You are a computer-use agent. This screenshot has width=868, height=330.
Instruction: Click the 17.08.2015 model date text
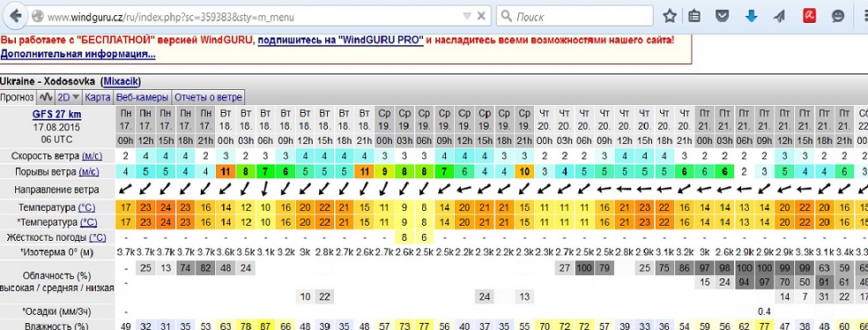(57, 127)
